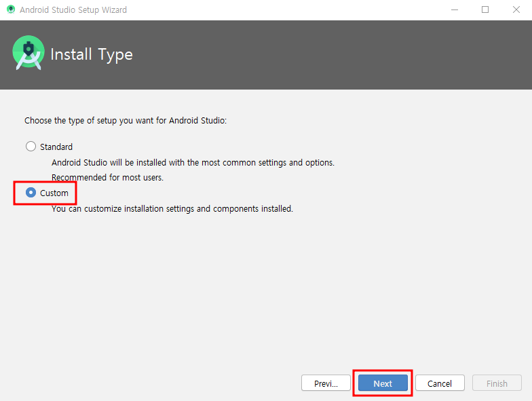This screenshot has height=401, width=532.
Task: Cancel the setup wizard
Action: tap(440, 383)
